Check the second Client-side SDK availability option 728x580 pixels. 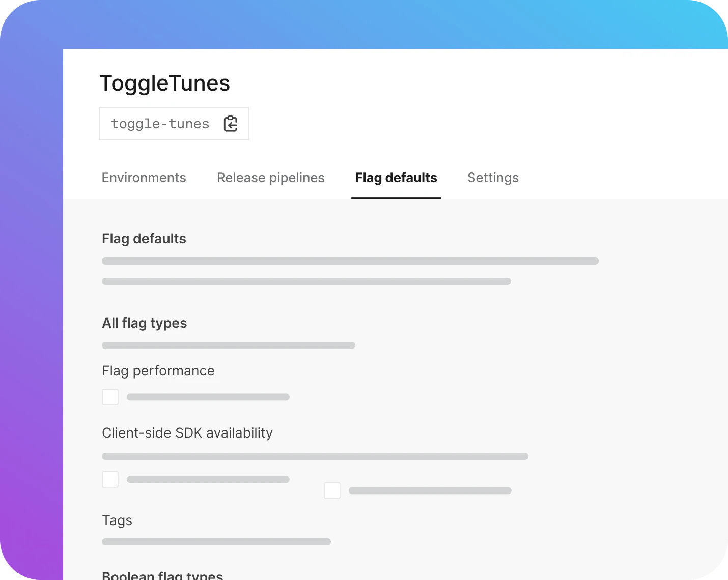[x=332, y=490]
